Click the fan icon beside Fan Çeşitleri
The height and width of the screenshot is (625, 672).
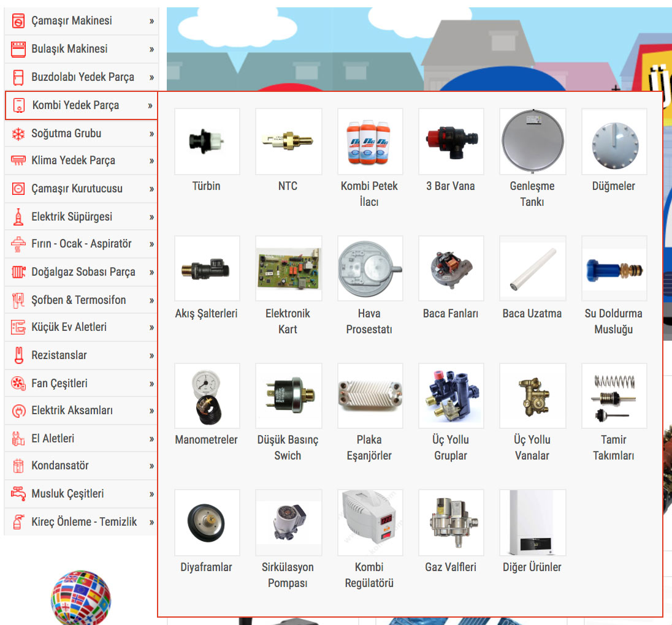click(x=18, y=384)
